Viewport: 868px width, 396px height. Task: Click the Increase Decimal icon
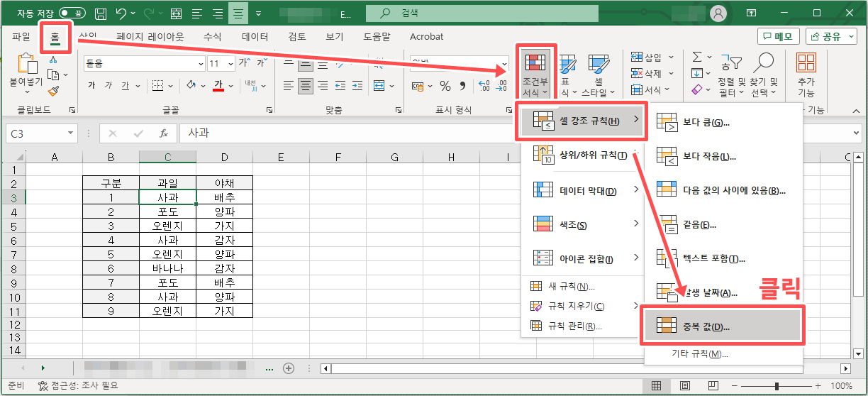point(484,86)
